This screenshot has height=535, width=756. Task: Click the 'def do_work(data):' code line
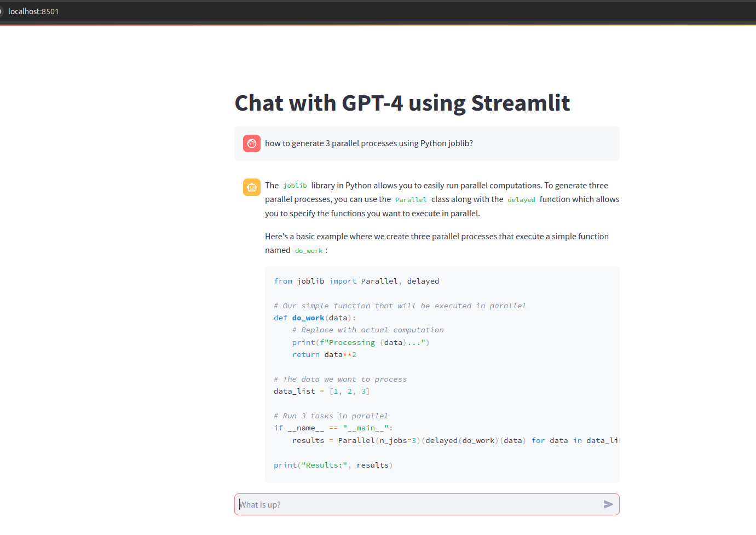315,318
